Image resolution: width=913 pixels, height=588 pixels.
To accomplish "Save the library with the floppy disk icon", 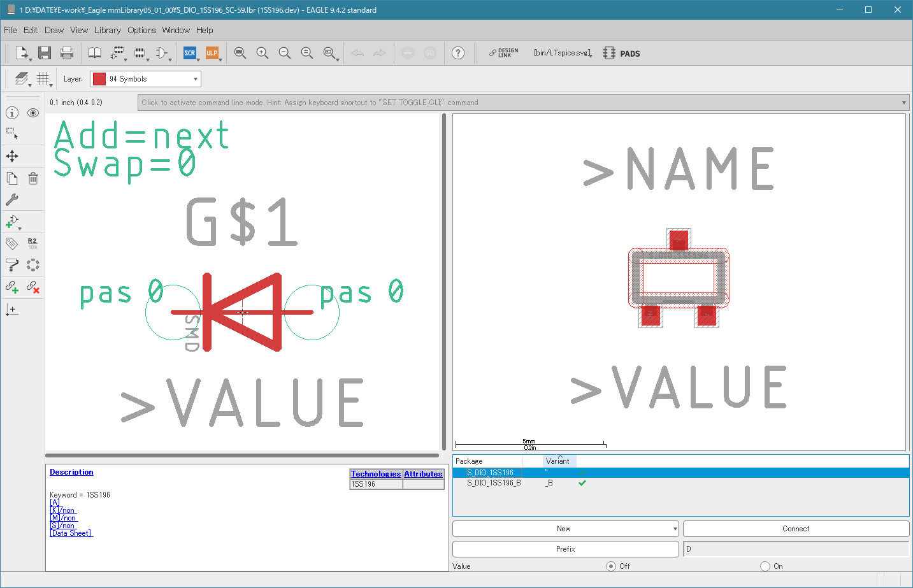I will click(x=44, y=53).
